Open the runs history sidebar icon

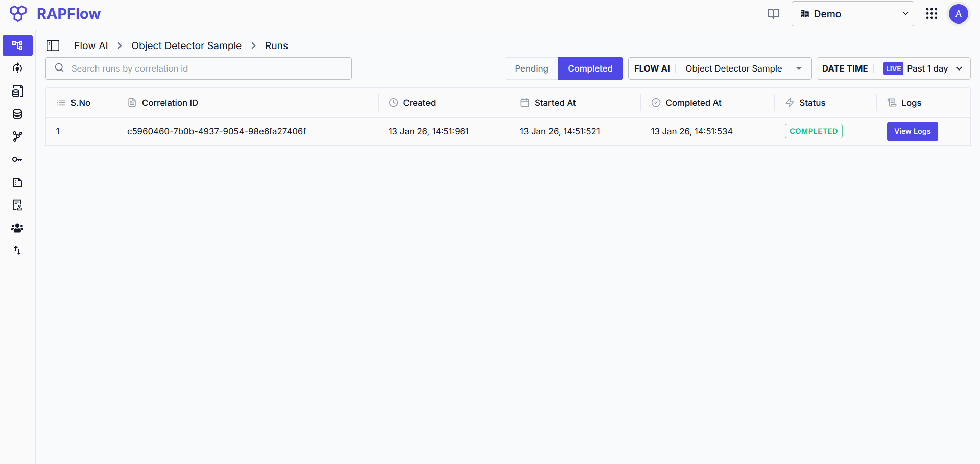point(17,68)
